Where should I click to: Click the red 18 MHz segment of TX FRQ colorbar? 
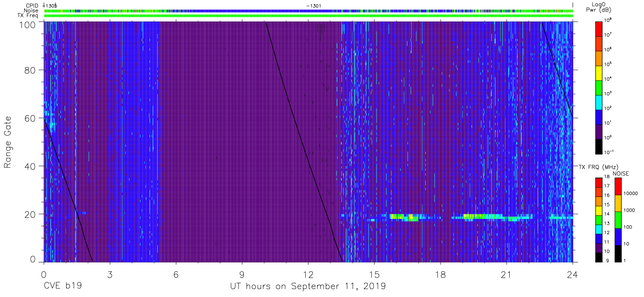pos(599,182)
